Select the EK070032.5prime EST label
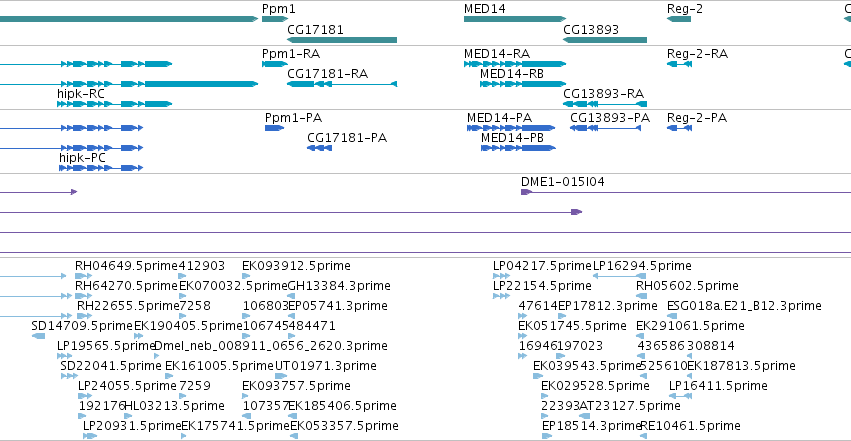 coord(233,286)
